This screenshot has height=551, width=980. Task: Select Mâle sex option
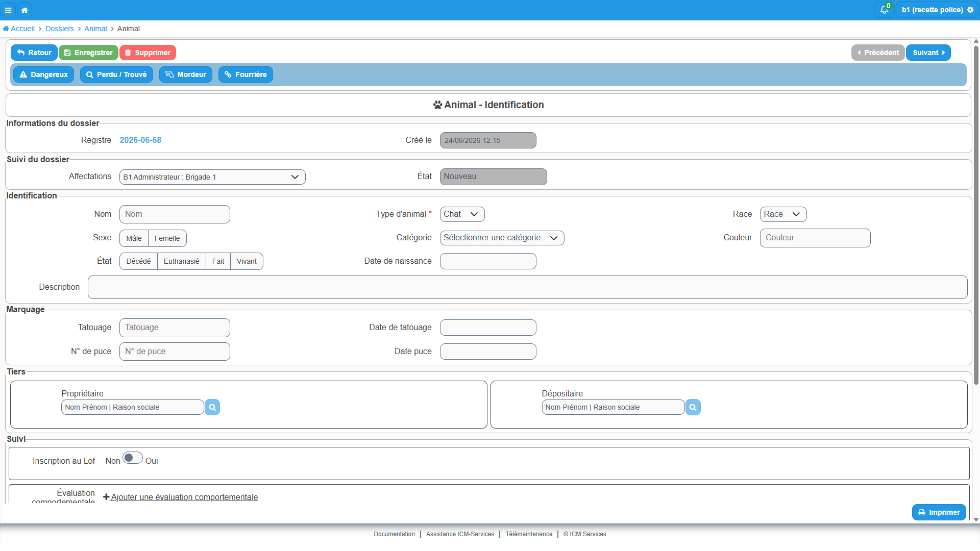point(134,238)
